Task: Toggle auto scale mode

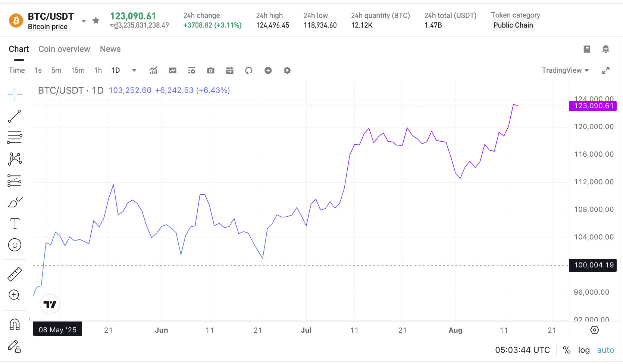Action: coord(605,350)
